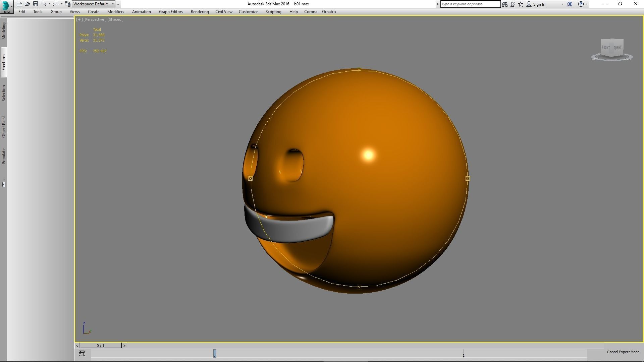Open Subscription Center satellite dish icon
This screenshot has height=362, width=644.
coord(513,4)
